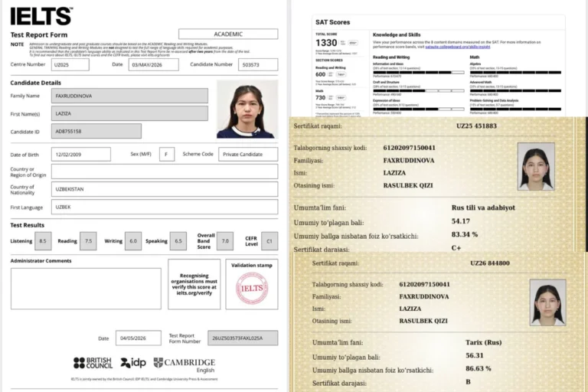Click the empty Country or Region of Origin field

click(165, 171)
